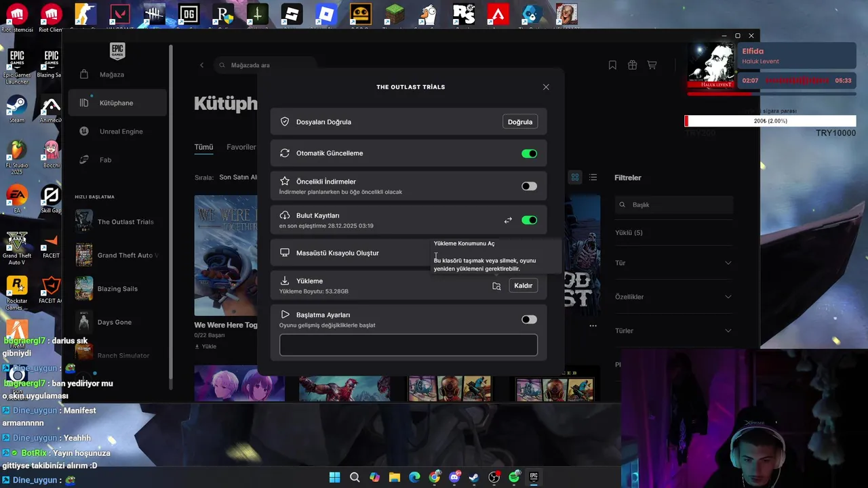Expand the Türler filter section
Image resolution: width=868 pixels, height=488 pixels.
(673, 331)
